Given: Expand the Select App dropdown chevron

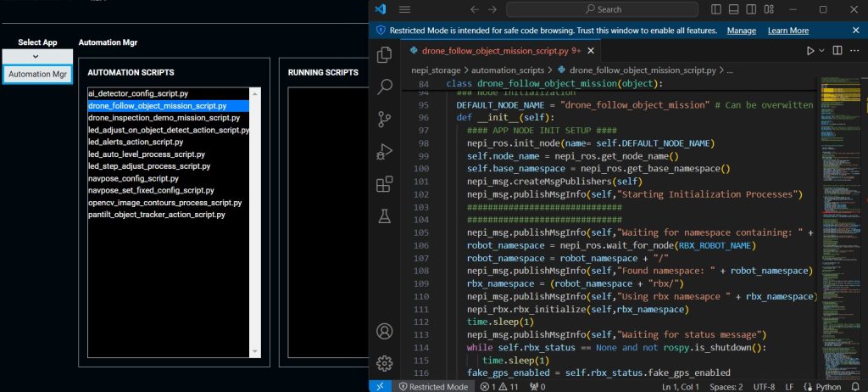Looking at the screenshot, I should tap(36, 57).
